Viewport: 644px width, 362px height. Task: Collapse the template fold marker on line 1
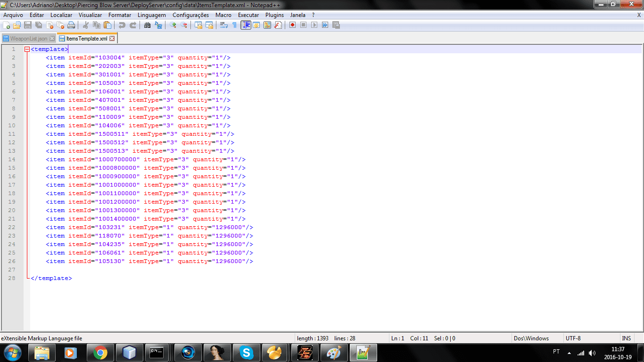coord(27,49)
